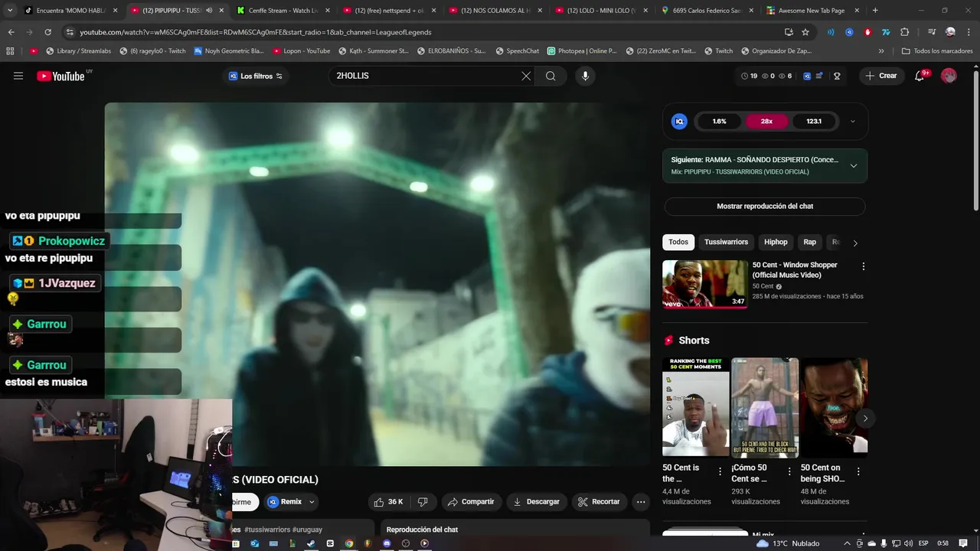Open options for '50 Cent is the' Short
The image size is (980, 551).
coord(720,472)
